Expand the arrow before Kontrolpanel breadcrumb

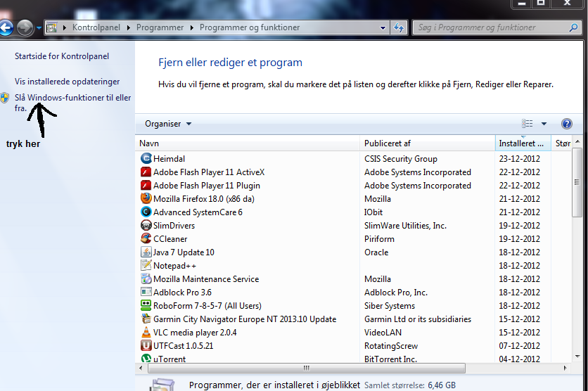point(65,27)
